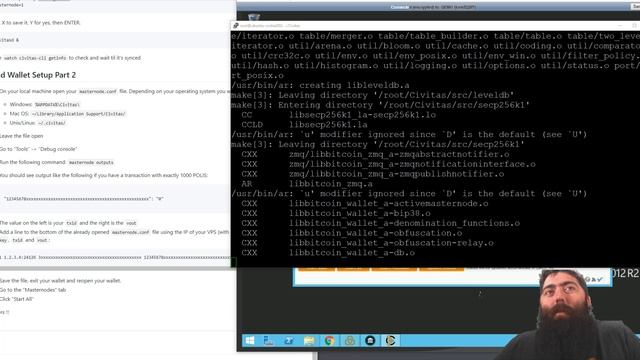The height and width of the screenshot is (360, 640).
Task: Click the 'Wallet Setup Part 2' heading
Action: pyautogui.click(x=38, y=75)
